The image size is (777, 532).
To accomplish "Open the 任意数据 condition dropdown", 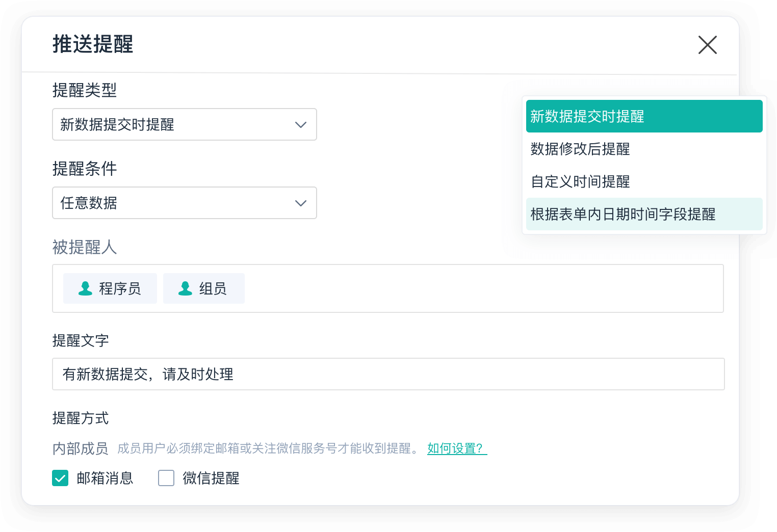I will pos(184,203).
